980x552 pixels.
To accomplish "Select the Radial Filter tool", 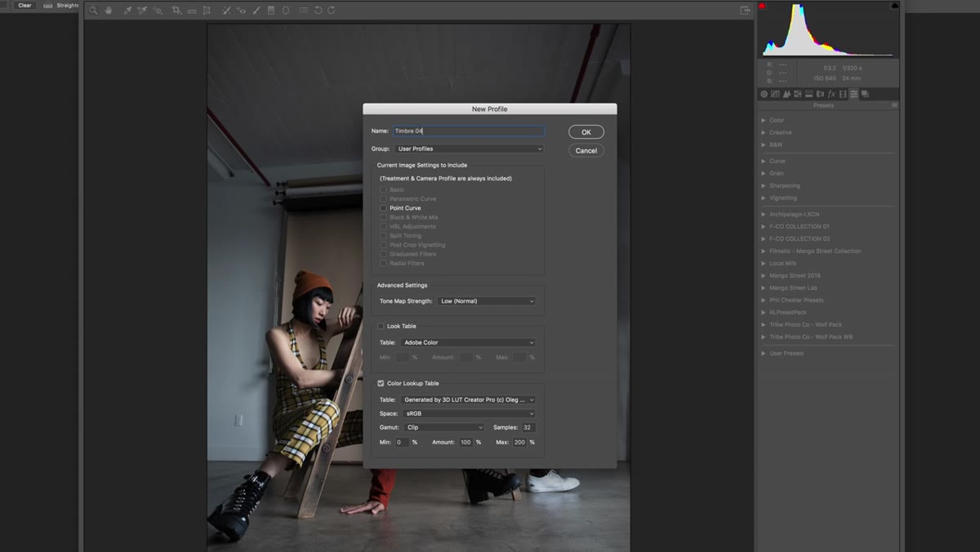I will coord(286,11).
